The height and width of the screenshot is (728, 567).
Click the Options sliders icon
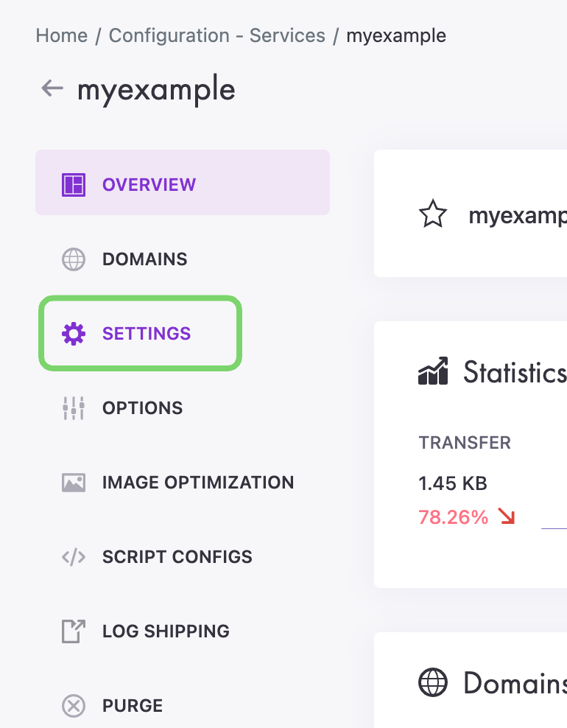tap(74, 408)
